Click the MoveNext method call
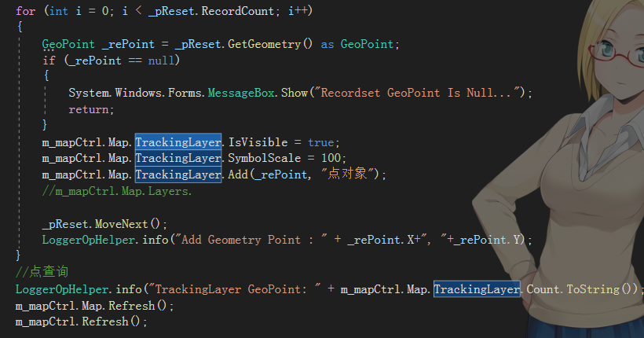This screenshot has width=644, height=338. coord(121,224)
